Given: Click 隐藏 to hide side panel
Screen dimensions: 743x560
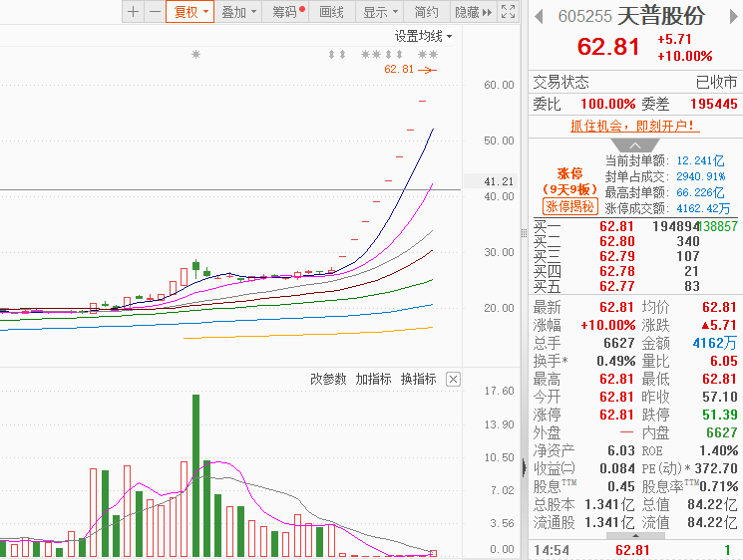Looking at the screenshot, I should point(473,12).
